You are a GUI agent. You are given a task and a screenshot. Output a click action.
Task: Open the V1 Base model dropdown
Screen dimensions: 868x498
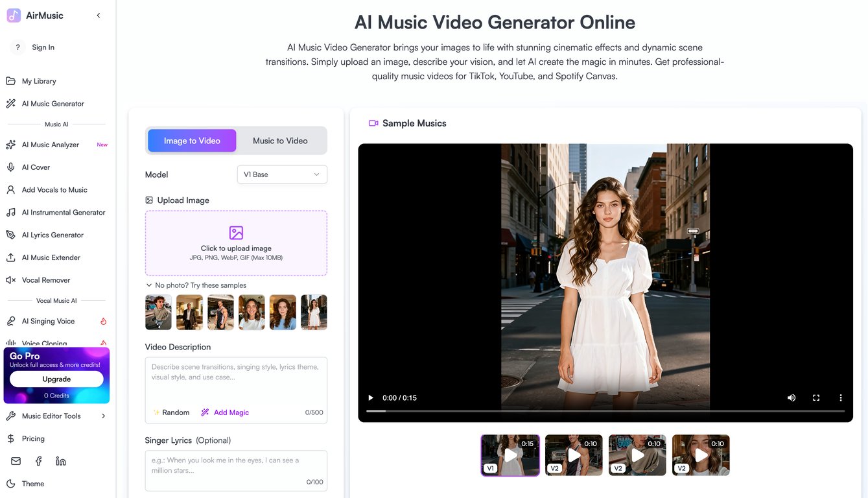click(282, 174)
